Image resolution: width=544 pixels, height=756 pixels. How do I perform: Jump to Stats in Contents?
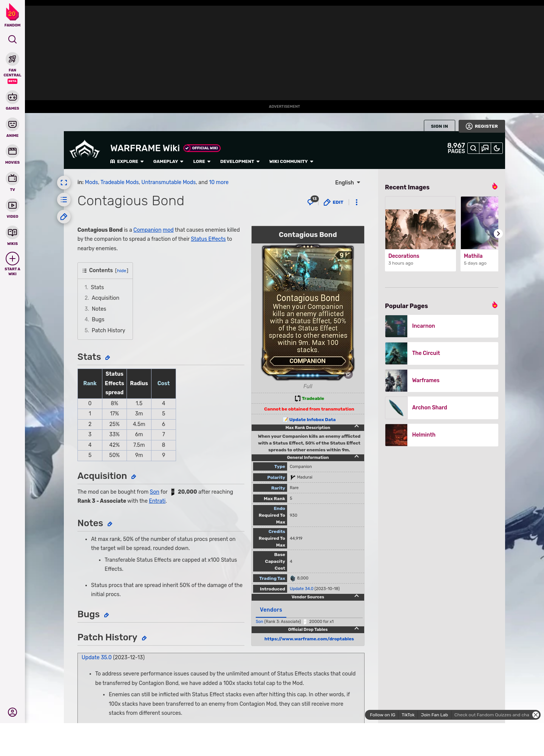tap(97, 287)
